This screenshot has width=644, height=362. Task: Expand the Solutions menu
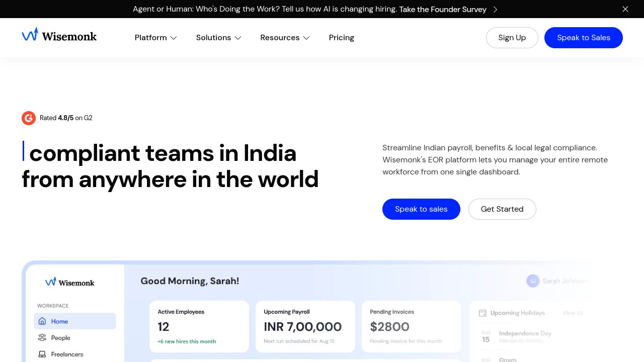[x=218, y=38]
